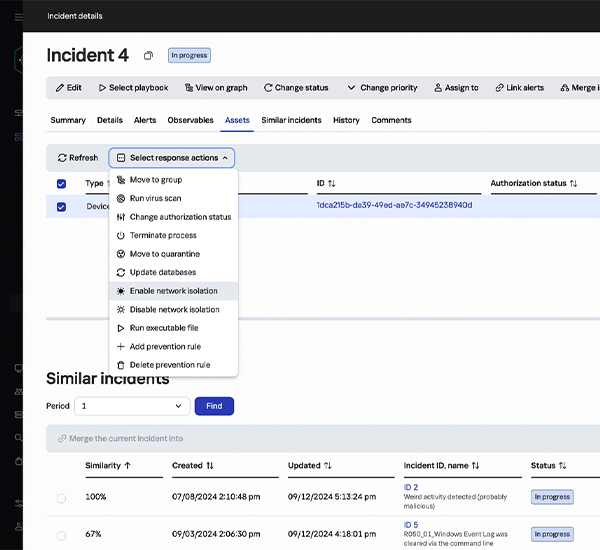Toggle the select-all assets checkbox
Viewport: 600px width, 550px height.
point(61,184)
